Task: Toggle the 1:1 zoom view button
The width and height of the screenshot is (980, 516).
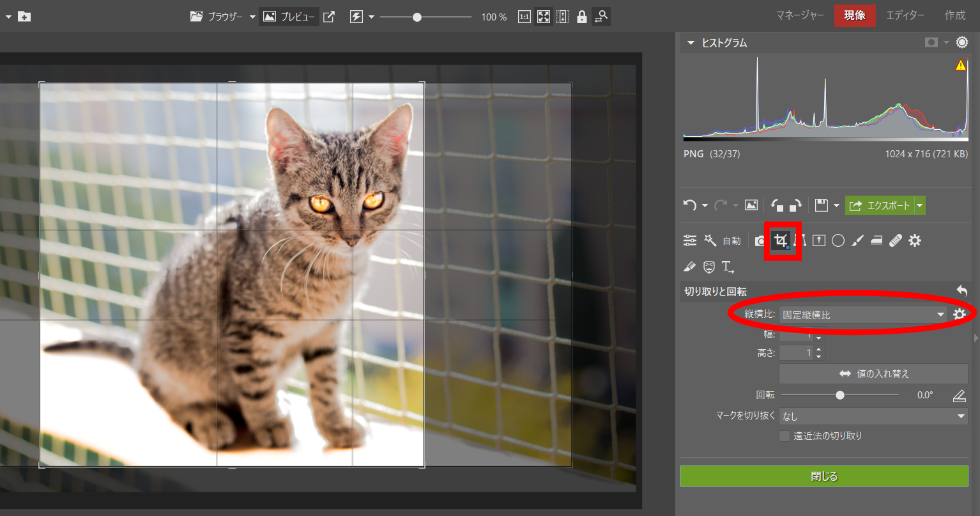Action: click(524, 17)
